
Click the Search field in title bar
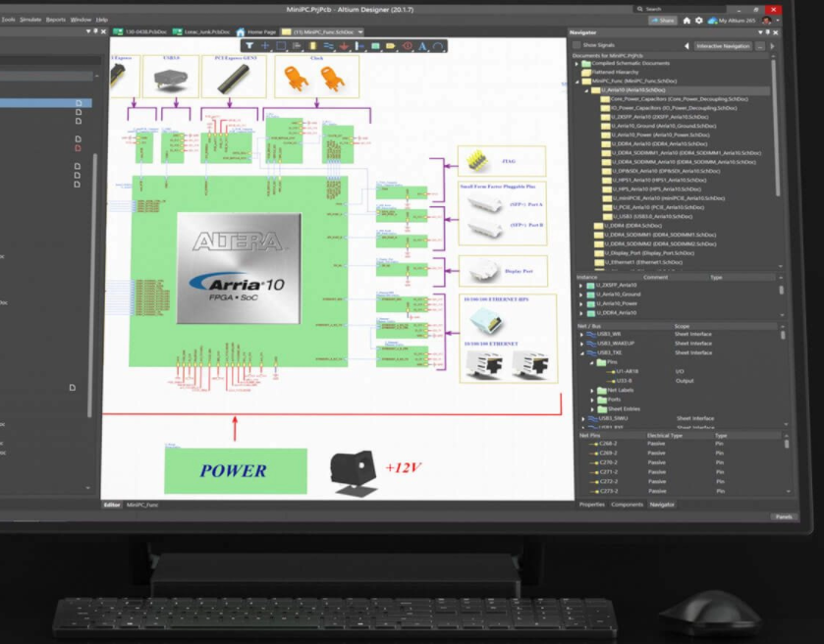click(680, 9)
